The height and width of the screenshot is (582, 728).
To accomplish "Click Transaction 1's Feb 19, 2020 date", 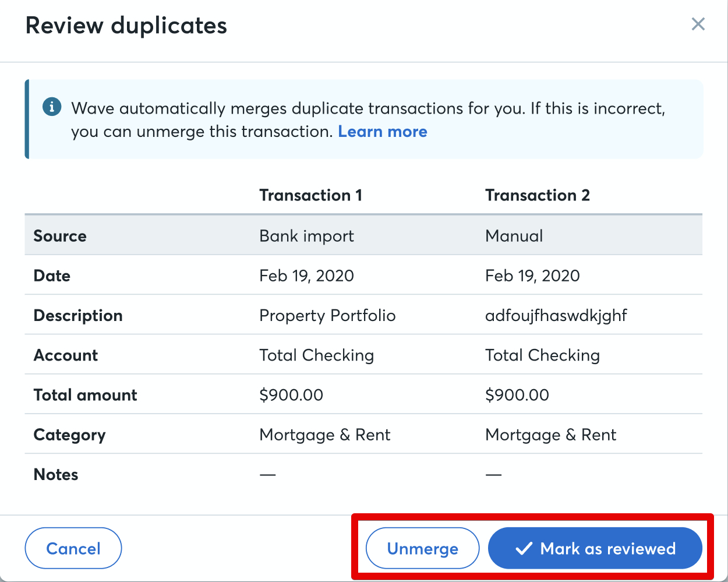I will pyautogui.click(x=306, y=276).
